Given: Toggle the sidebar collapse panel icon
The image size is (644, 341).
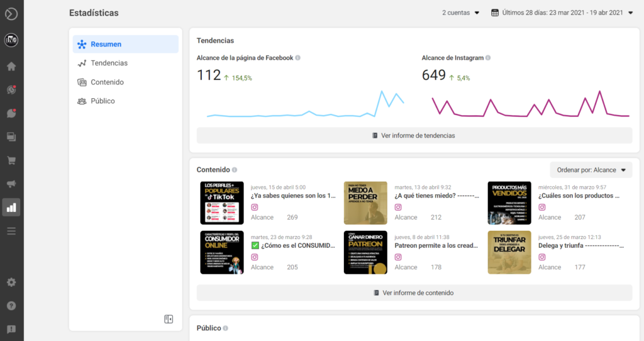Looking at the screenshot, I should click(x=169, y=319).
